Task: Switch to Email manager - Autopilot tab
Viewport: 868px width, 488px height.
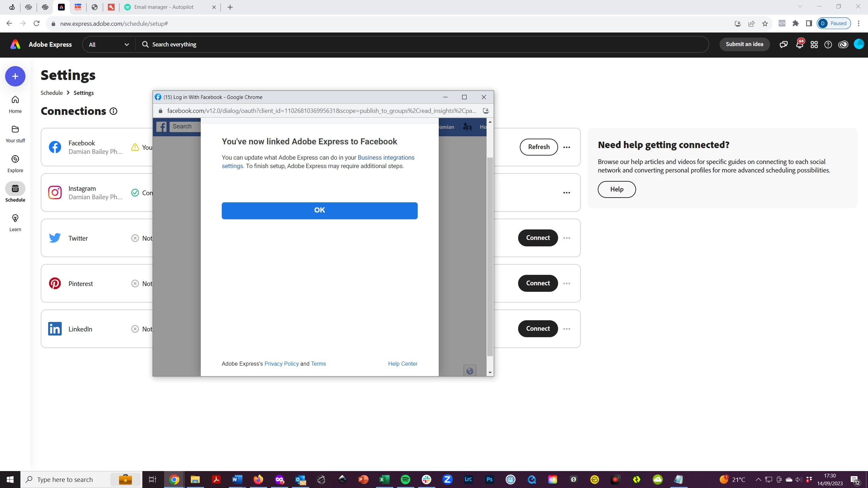Action: [x=164, y=7]
